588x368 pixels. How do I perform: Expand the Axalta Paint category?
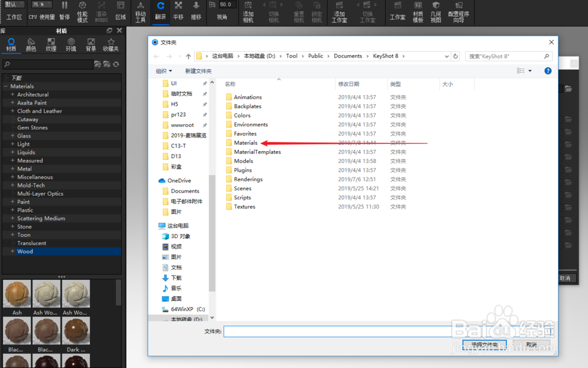point(12,103)
